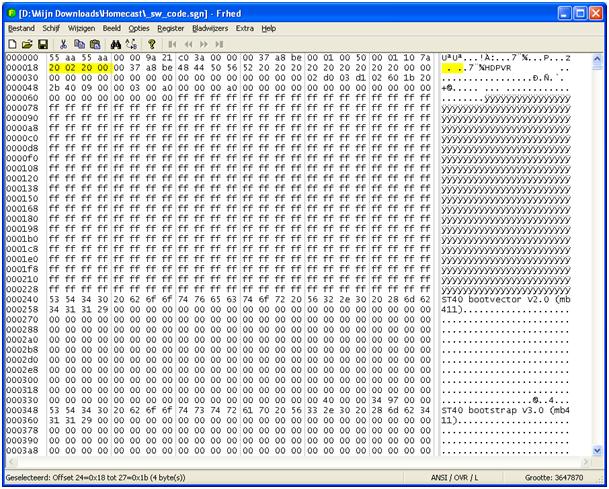Viewport: 609px width, 489px height.
Task: Click the next double-arrow toolbar icon
Action: coord(204,44)
